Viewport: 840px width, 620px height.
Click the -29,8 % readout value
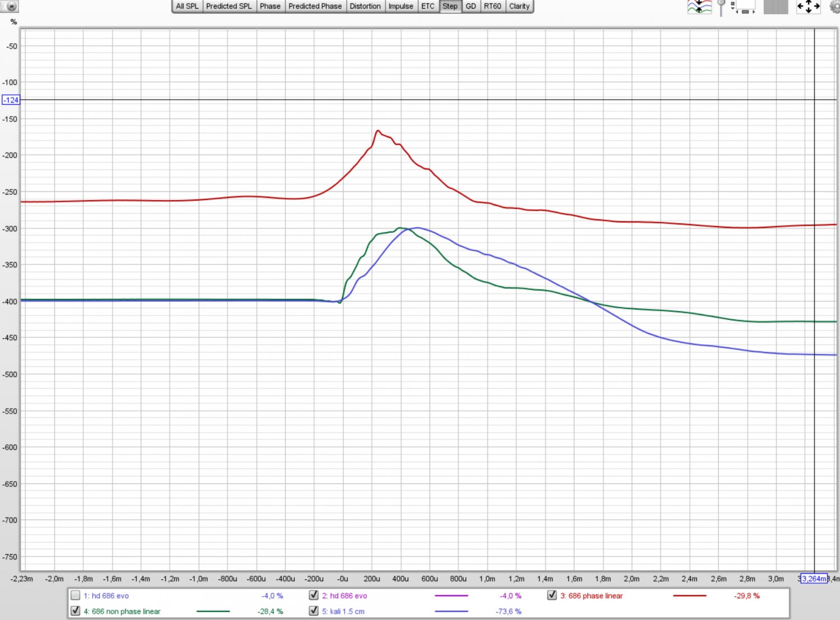pos(746,596)
